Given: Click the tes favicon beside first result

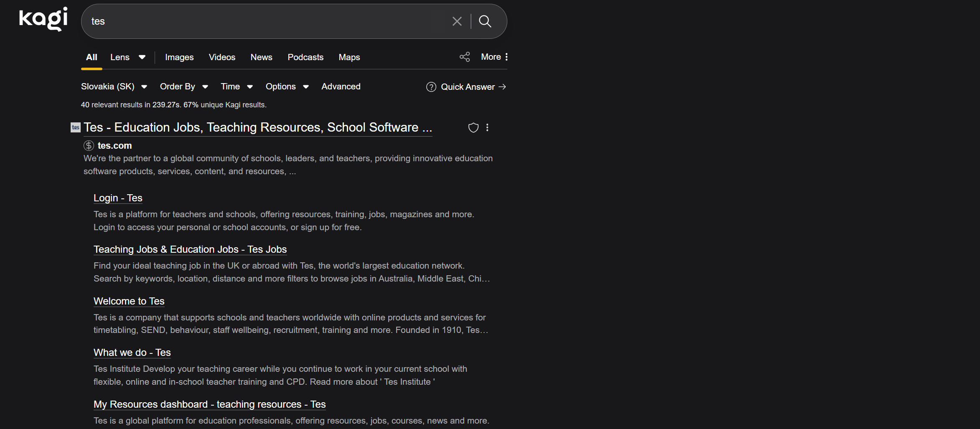Looking at the screenshot, I should pos(76,128).
